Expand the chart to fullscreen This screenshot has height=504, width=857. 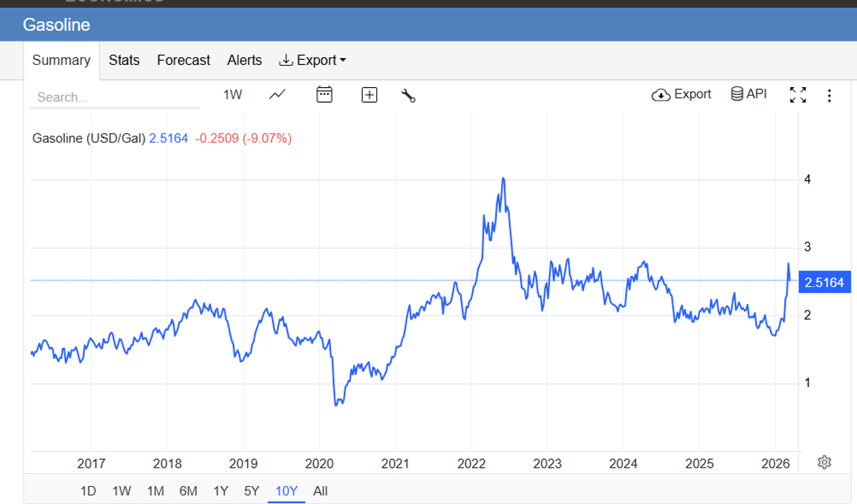799,94
